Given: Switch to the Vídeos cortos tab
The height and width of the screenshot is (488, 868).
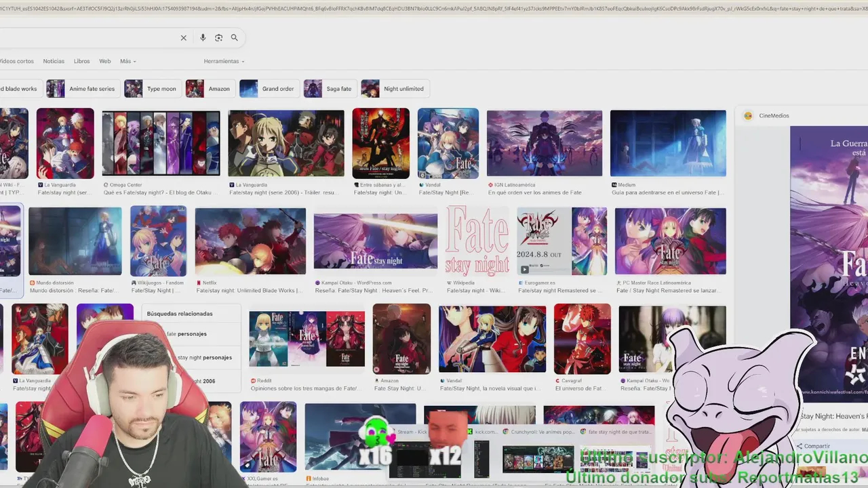Looking at the screenshot, I should tap(16, 61).
